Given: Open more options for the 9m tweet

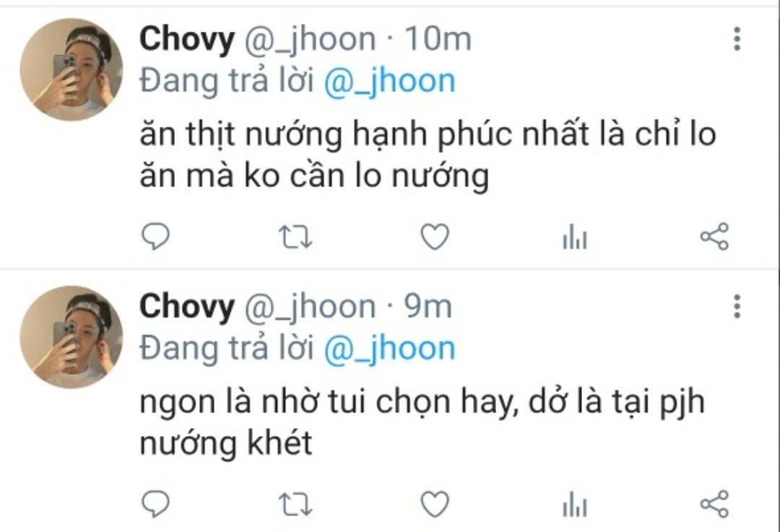Looking at the screenshot, I should 737,306.
